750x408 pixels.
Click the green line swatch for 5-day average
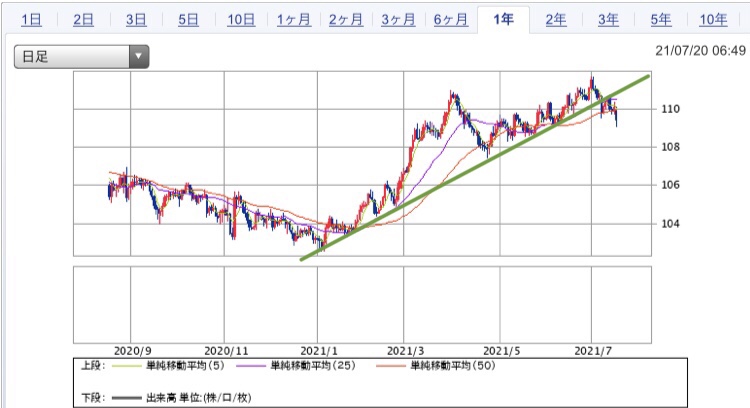[126, 366]
